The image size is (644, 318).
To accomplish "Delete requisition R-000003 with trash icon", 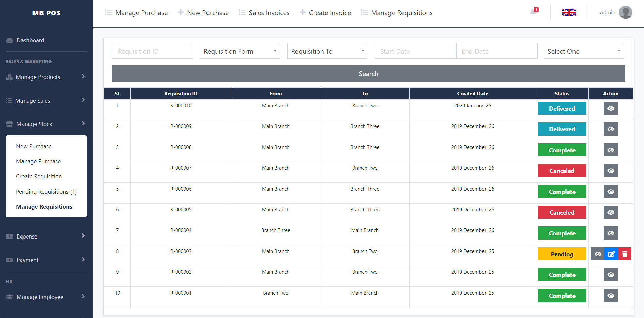I will [625, 254].
